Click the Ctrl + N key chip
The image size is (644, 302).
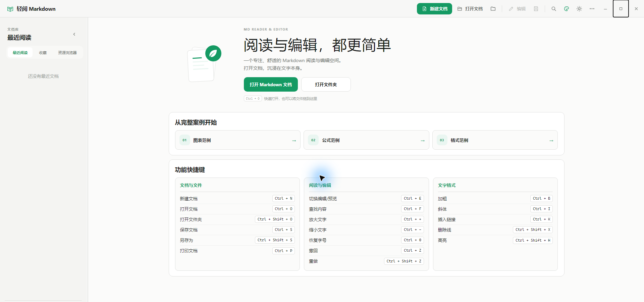coord(283,199)
